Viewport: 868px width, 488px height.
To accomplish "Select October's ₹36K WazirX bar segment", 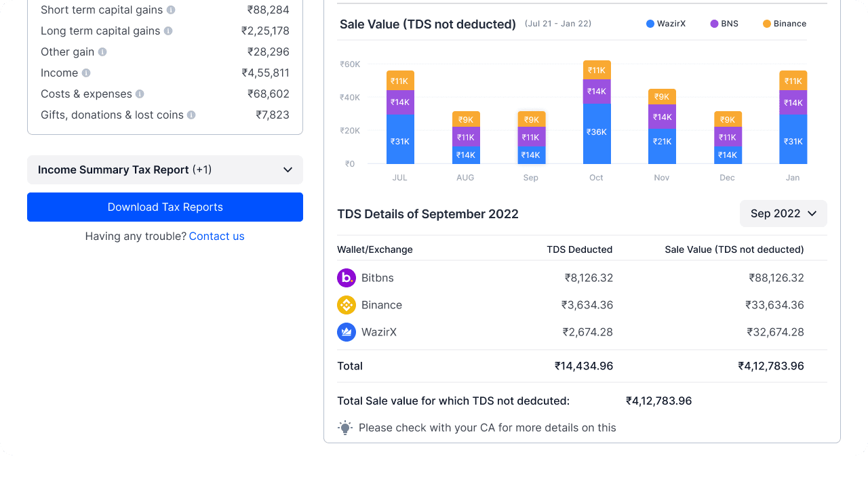I will coord(596,132).
